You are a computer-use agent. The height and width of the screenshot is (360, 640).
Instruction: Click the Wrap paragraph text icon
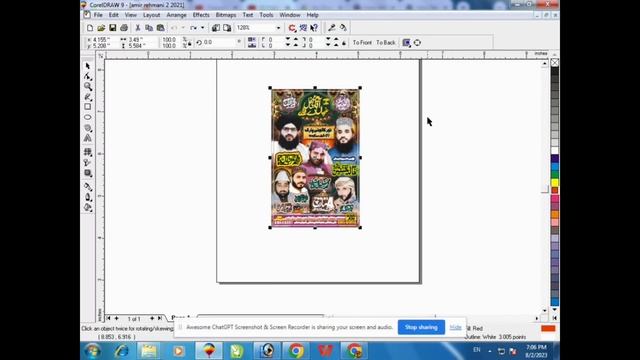(x=407, y=42)
